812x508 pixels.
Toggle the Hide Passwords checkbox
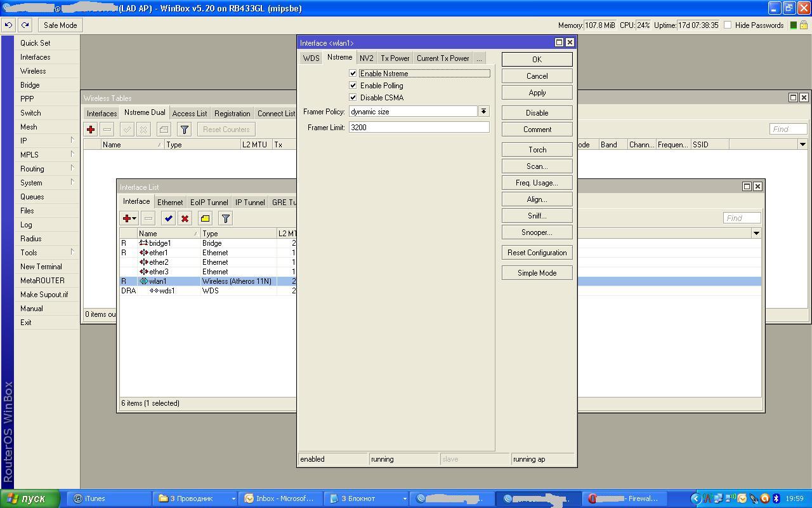(728, 25)
